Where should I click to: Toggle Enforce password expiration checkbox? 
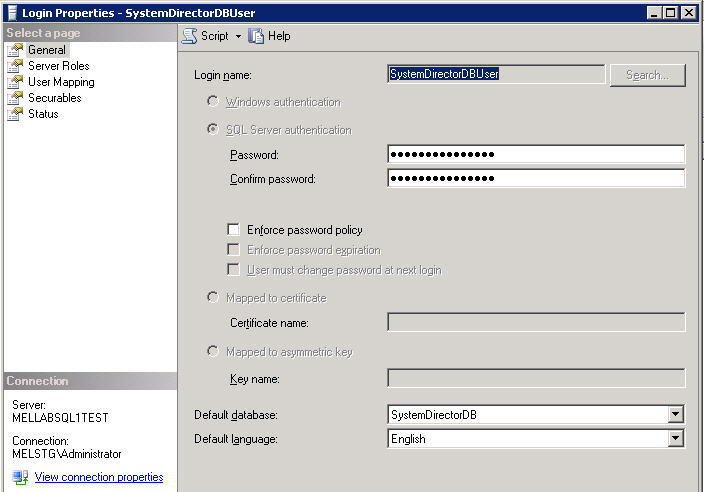[234, 250]
